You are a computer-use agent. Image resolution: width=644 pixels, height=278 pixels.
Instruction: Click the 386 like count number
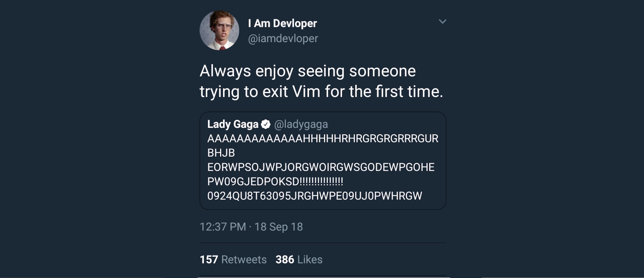tap(284, 260)
